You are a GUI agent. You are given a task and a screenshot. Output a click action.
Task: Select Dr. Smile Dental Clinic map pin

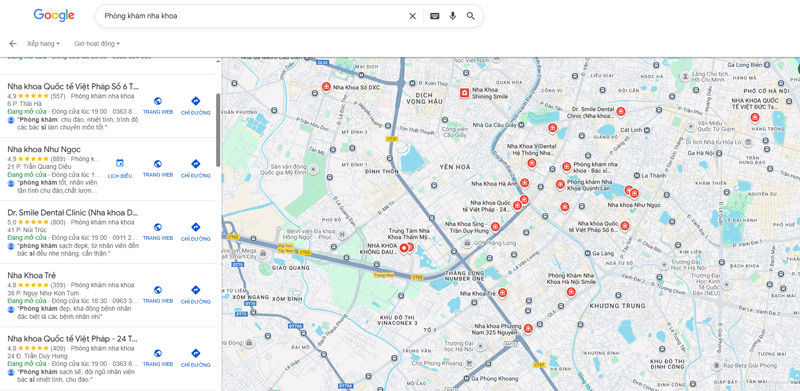620,111
